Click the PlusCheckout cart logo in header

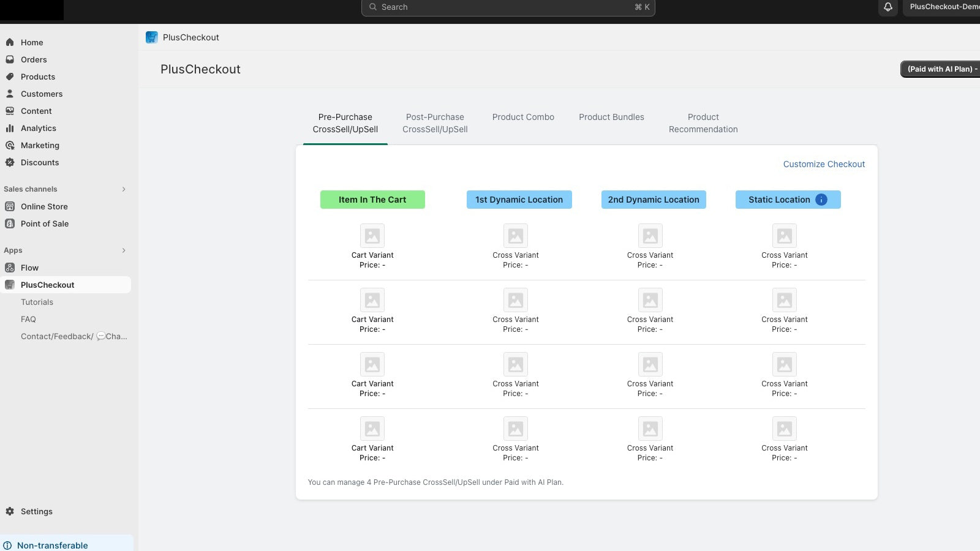tap(152, 37)
